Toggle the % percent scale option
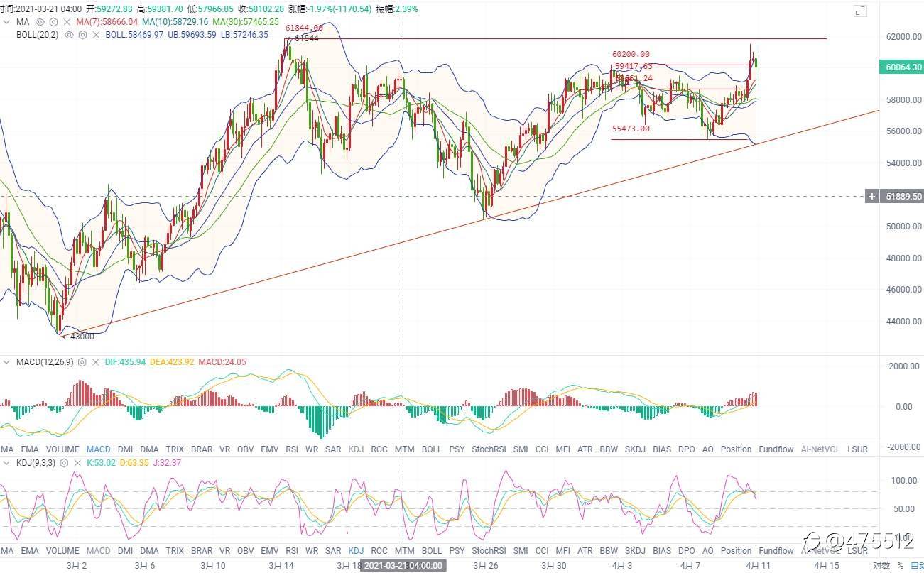 tap(900, 567)
